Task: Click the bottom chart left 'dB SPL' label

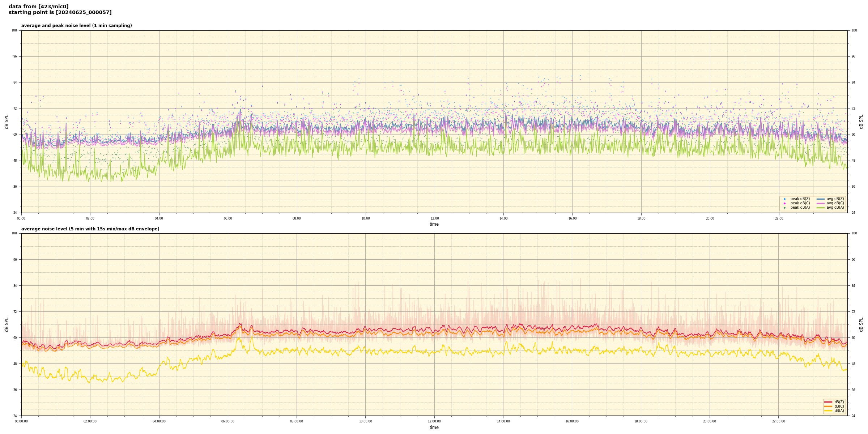Action: tap(7, 324)
